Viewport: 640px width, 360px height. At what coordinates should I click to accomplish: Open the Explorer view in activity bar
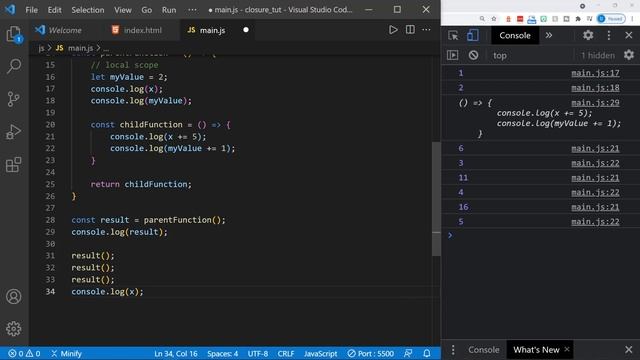(14, 34)
